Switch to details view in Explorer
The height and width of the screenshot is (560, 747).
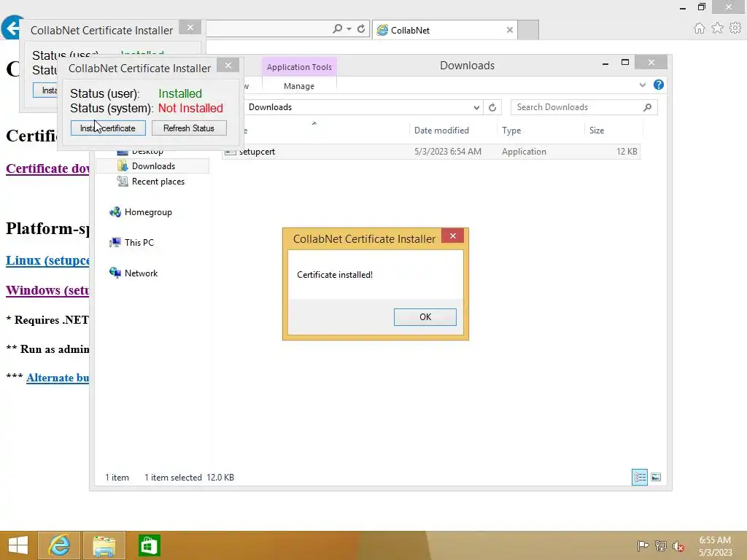pyautogui.click(x=639, y=477)
